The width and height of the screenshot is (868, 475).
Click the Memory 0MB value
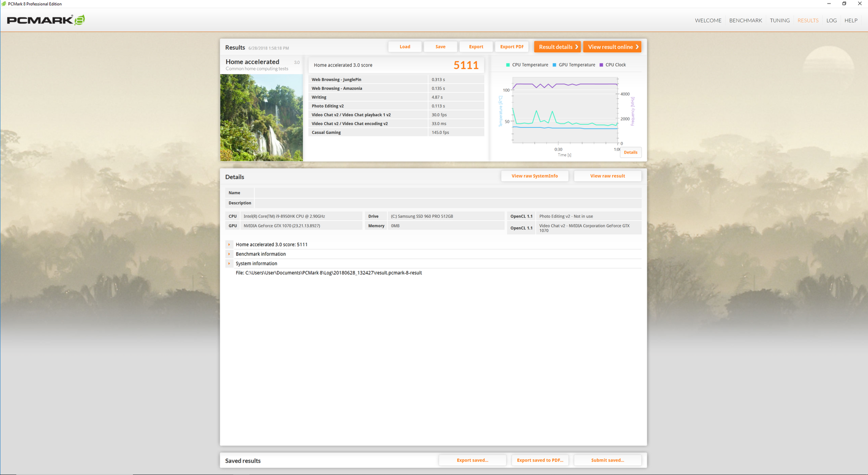446,226
